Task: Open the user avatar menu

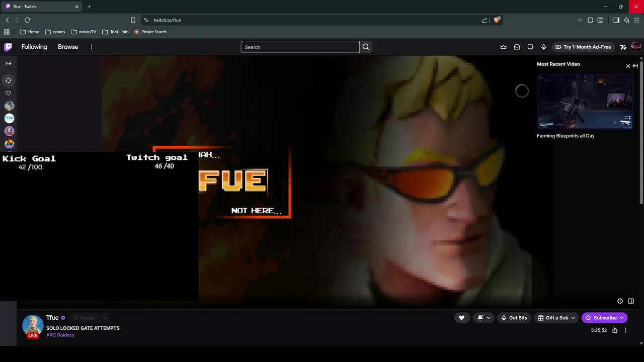Action: [x=636, y=47]
